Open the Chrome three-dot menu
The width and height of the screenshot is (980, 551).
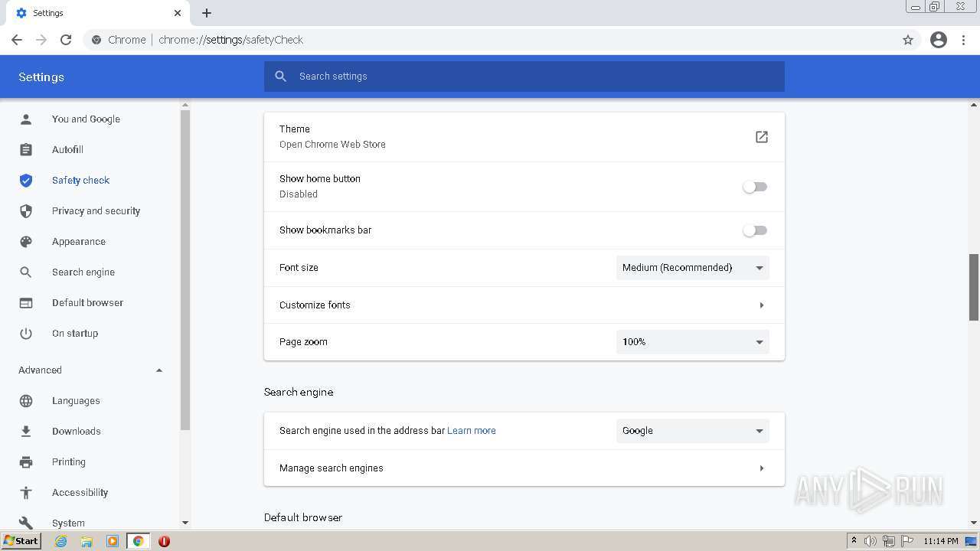click(x=964, y=40)
